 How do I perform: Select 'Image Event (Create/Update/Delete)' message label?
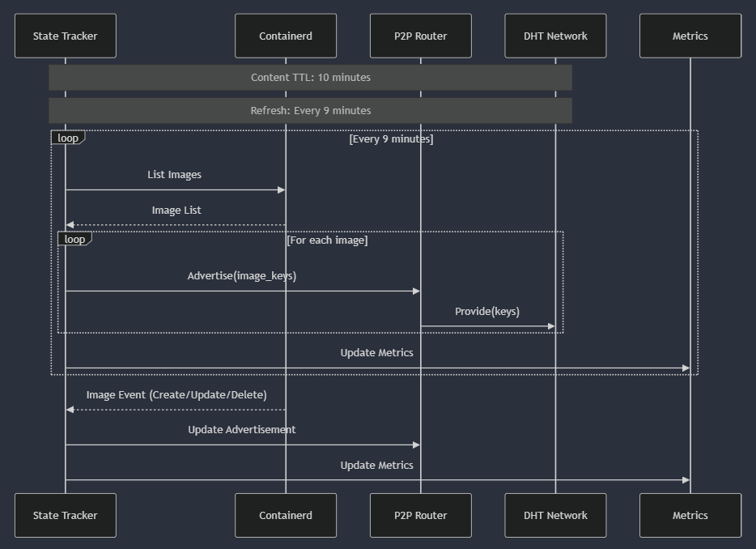176,395
